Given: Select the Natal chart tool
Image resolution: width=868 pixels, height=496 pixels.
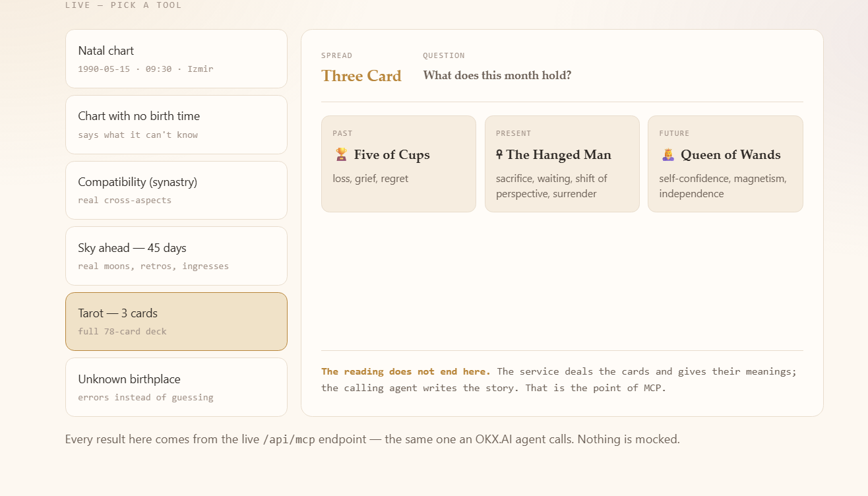Looking at the screenshot, I should [x=176, y=59].
